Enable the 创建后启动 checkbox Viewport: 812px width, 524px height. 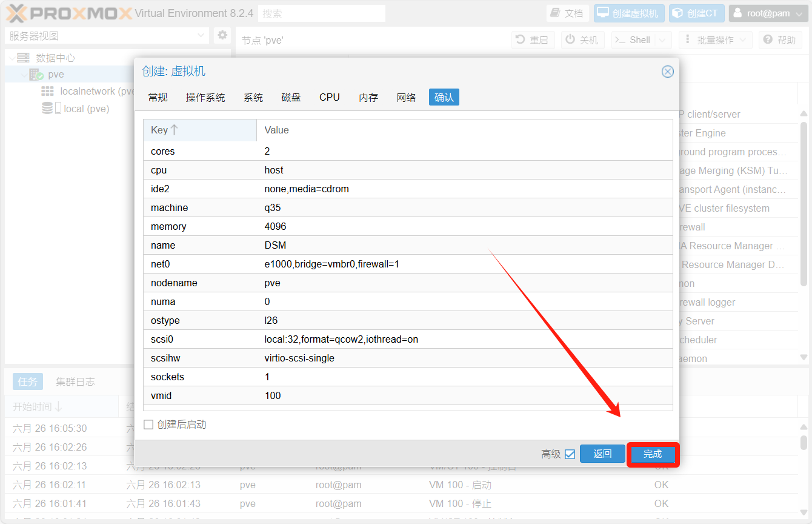click(x=148, y=425)
